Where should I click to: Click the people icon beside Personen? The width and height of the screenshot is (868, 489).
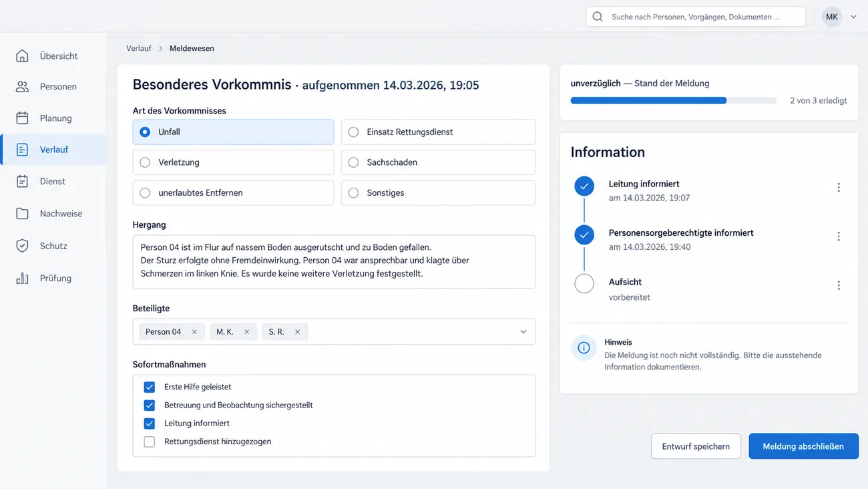(22, 87)
